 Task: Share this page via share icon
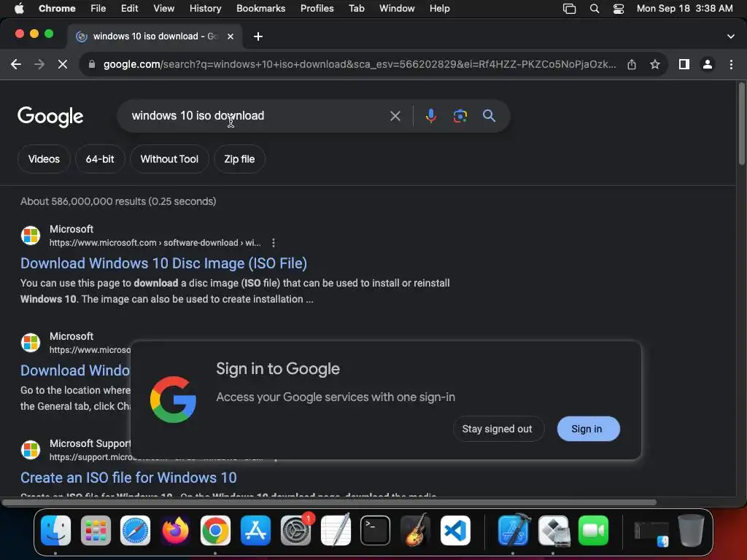[x=632, y=64]
